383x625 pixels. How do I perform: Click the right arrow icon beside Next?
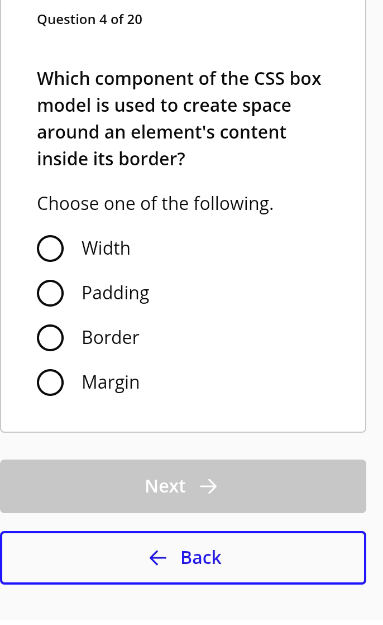coord(208,486)
